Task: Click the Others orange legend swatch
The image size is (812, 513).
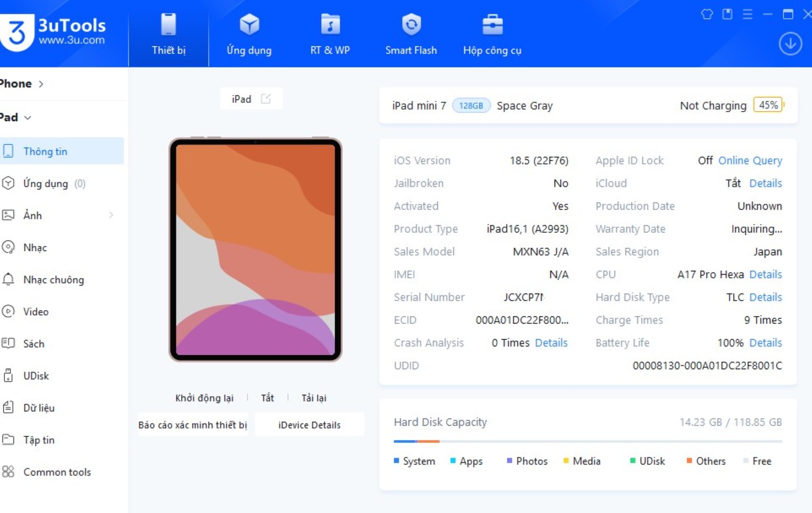Action: coord(689,461)
